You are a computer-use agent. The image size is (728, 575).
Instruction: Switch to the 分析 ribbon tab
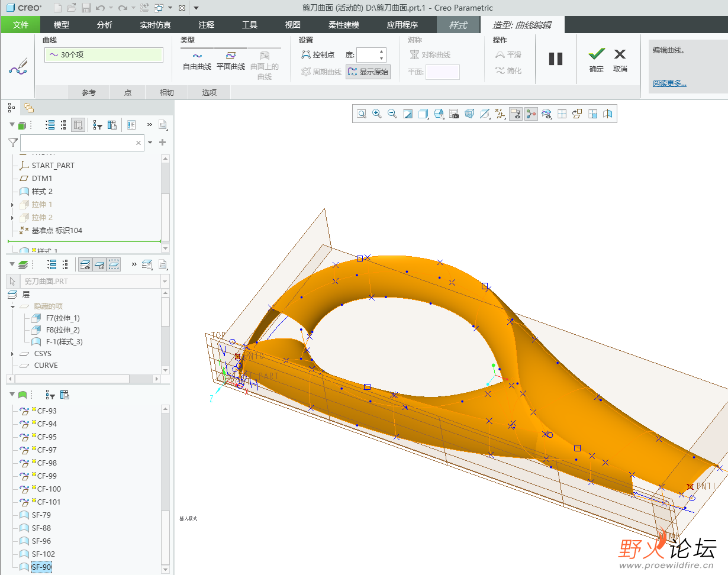(104, 25)
